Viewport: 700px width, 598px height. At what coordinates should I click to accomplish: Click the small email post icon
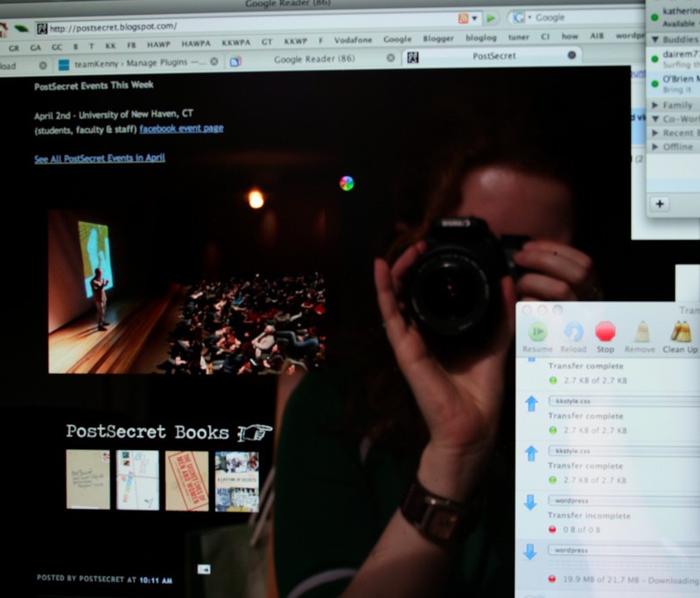point(204,569)
